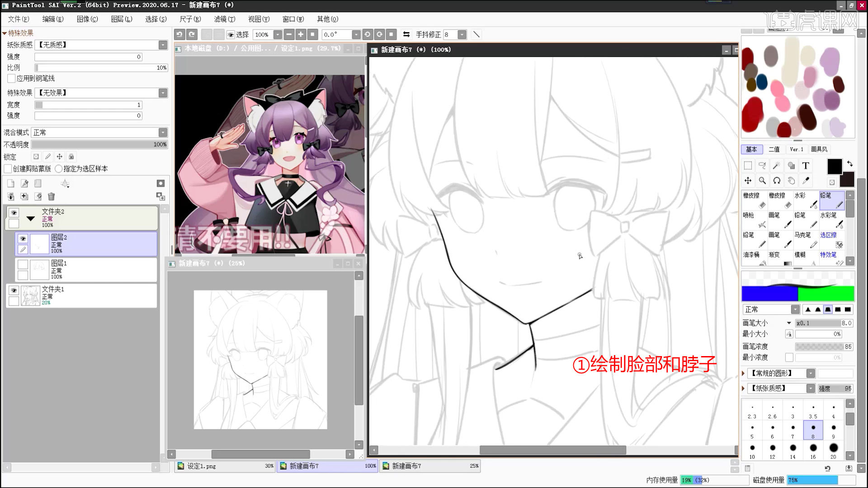Switch to 新建画布7 25% view tab
The image size is (868, 488).
(430, 466)
